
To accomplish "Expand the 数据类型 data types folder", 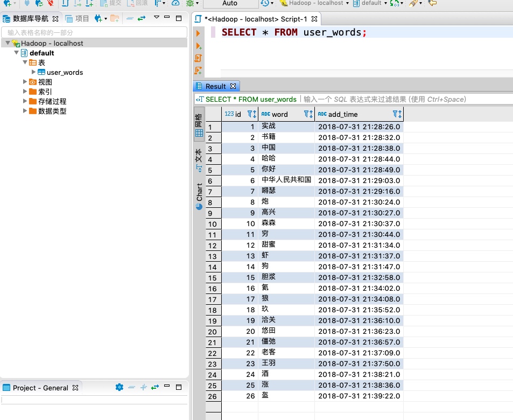I will pos(25,110).
